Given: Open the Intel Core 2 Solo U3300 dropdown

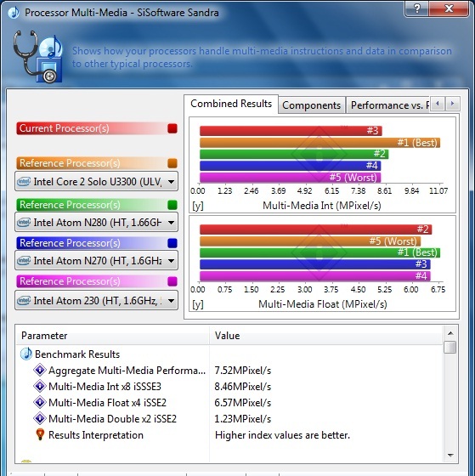Looking at the screenshot, I should (96, 182).
